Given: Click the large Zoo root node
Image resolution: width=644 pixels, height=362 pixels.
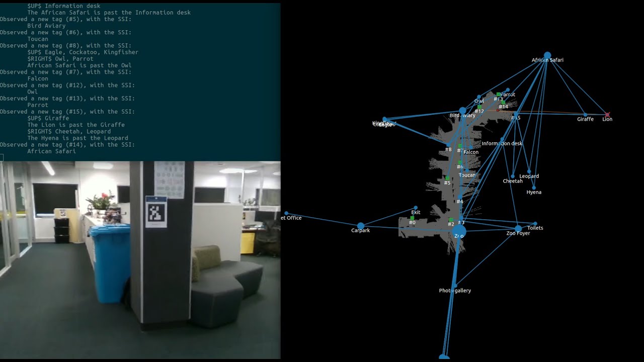Looking at the screenshot, I should point(459,232).
